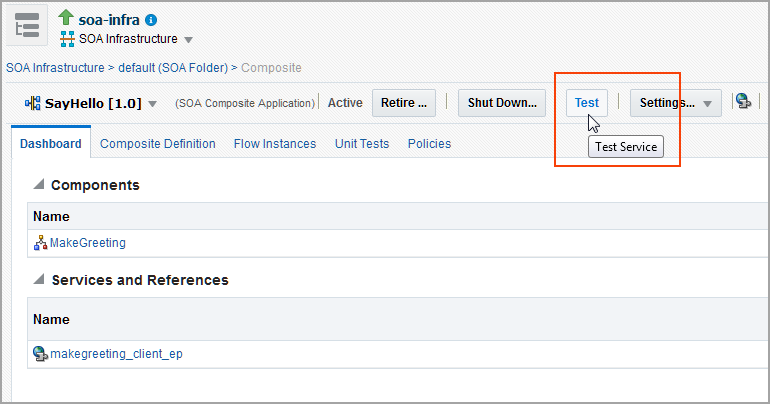This screenshot has width=770, height=404.
Task: Go to the Unit Tests tab
Action: [x=362, y=144]
